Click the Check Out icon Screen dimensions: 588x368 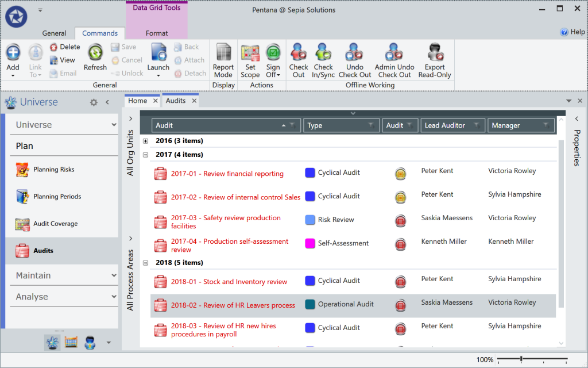tap(299, 53)
